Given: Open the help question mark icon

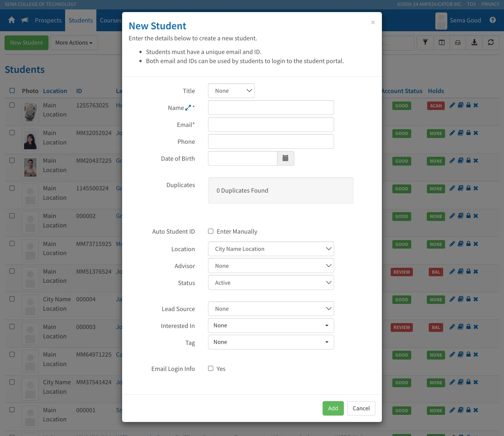Looking at the screenshot, I should point(493,20).
